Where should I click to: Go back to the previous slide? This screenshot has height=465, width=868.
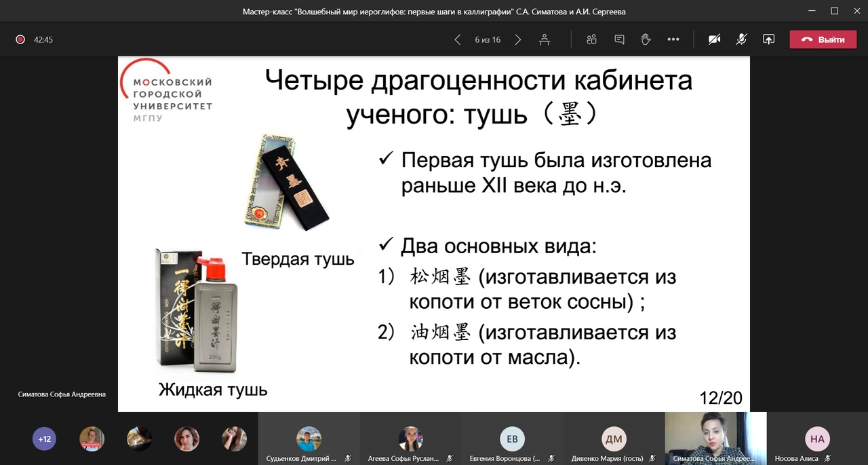pyautogui.click(x=458, y=39)
